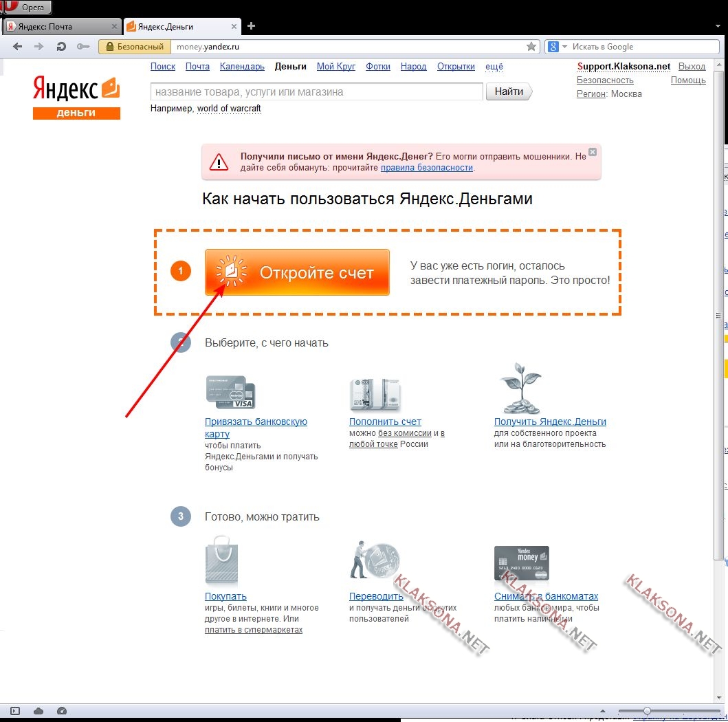Open Снимать в банкоматах link
This screenshot has height=722, width=728.
546,596
